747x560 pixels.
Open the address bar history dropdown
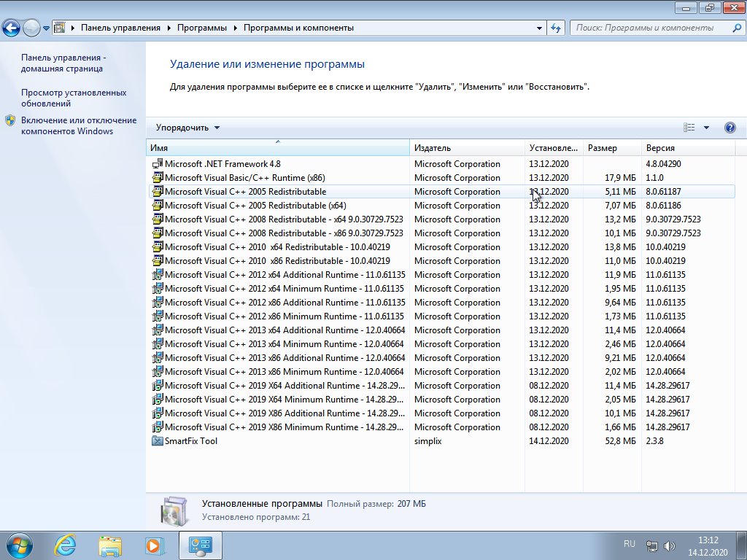[x=539, y=28]
